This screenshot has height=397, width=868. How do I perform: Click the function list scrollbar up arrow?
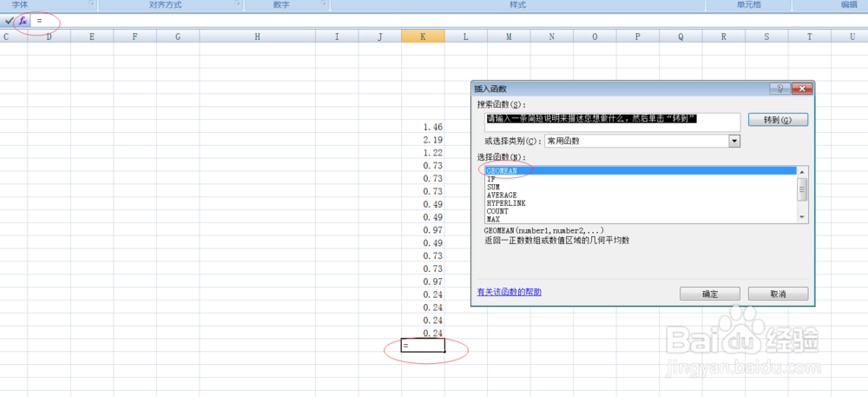point(802,172)
